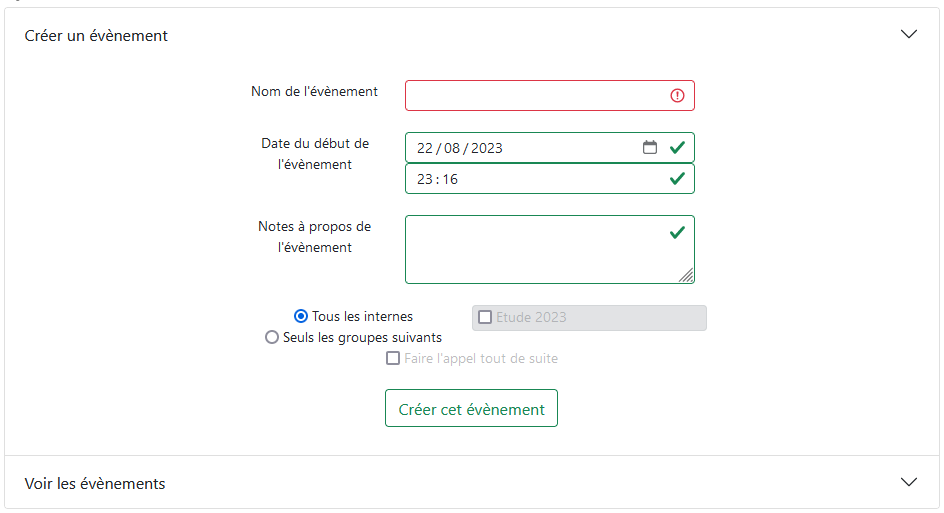The height and width of the screenshot is (513, 944).
Task: Click the green checkmark in notes textarea
Action: [677, 232]
